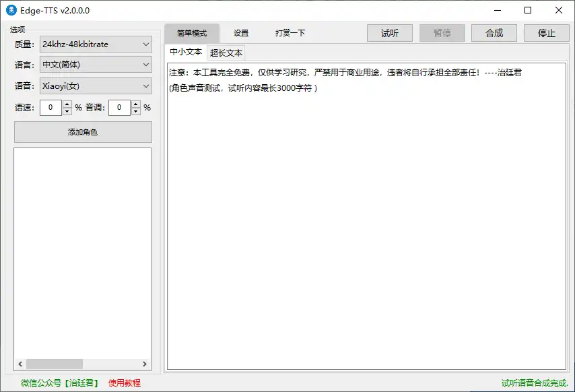The width and height of the screenshot is (575, 392).
Task: Increase 语速 speed with up arrow
Action: (x=67, y=104)
